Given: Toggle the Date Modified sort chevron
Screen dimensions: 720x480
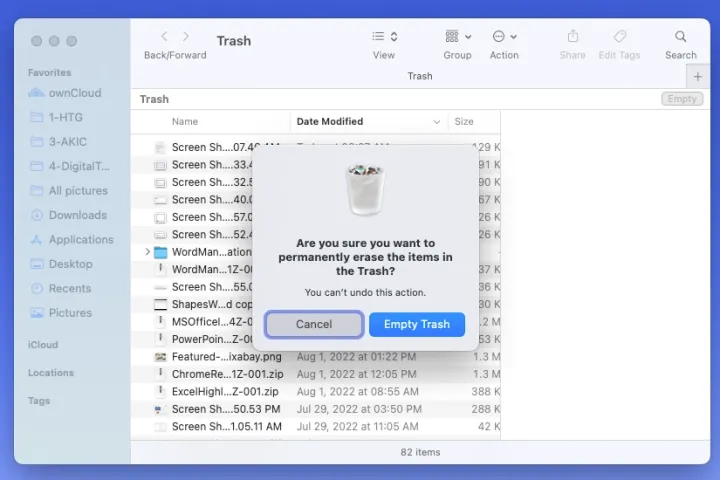Looking at the screenshot, I should [437, 122].
